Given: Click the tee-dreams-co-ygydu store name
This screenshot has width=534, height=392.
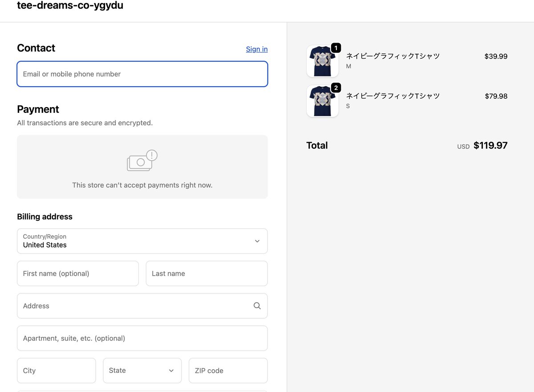Looking at the screenshot, I should tap(70, 6).
